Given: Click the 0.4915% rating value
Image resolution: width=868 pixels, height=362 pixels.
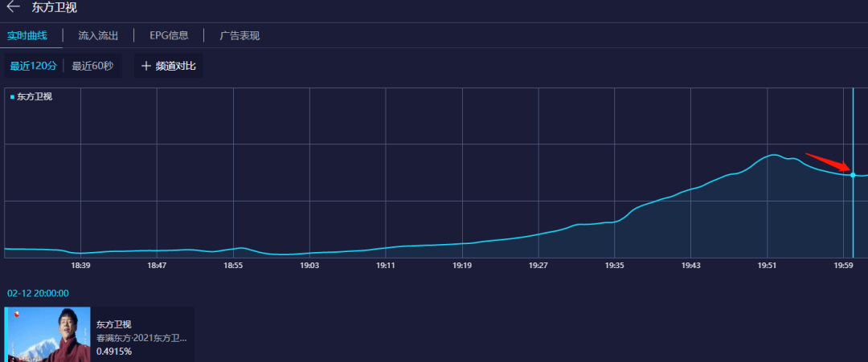Looking at the screenshot, I should click(x=114, y=351).
